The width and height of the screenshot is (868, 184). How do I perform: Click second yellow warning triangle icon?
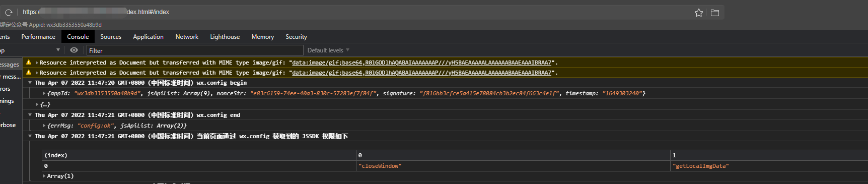click(29, 73)
